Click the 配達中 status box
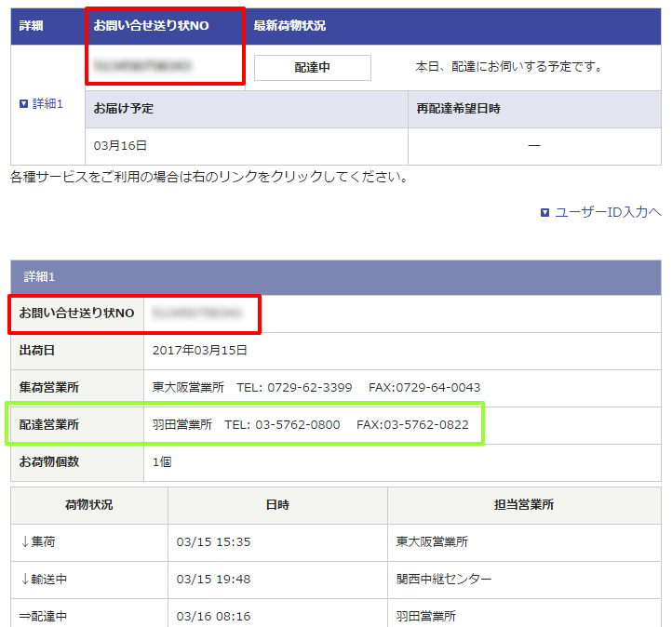The image size is (672, 627). point(313,68)
